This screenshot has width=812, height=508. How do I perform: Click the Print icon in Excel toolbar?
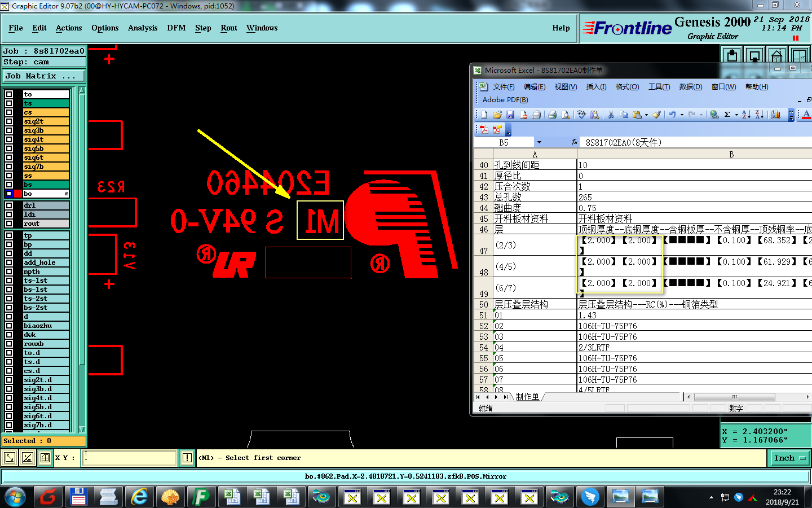click(552, 115)
